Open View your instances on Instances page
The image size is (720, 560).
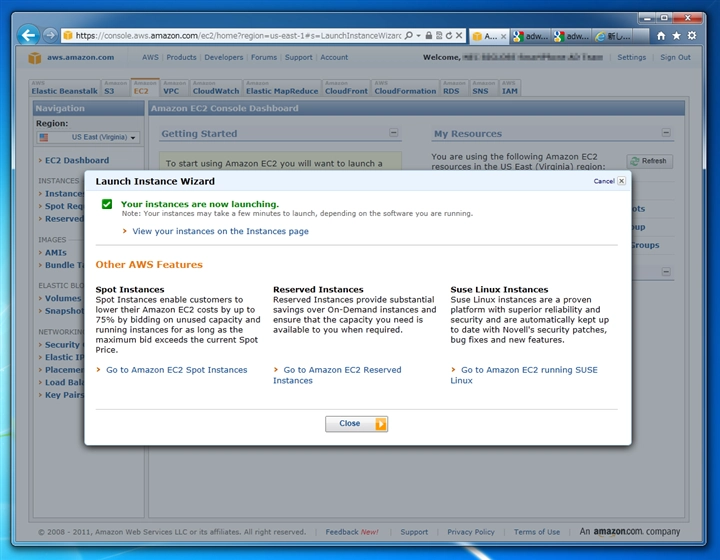pos(220,231)
